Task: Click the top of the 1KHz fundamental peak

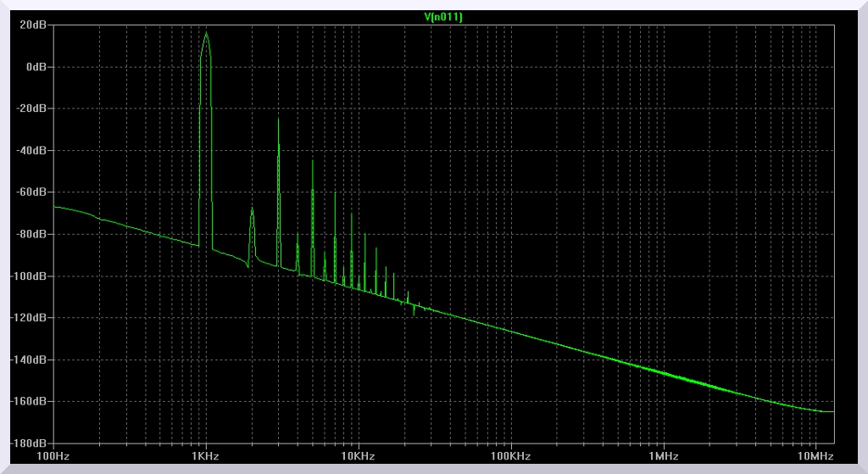Action: (206, 33)
